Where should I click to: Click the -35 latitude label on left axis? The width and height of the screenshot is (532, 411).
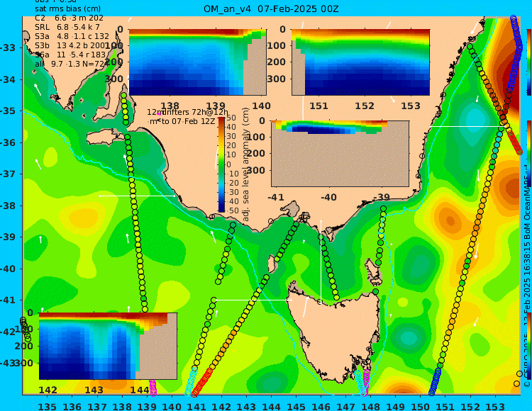[8, 111]
